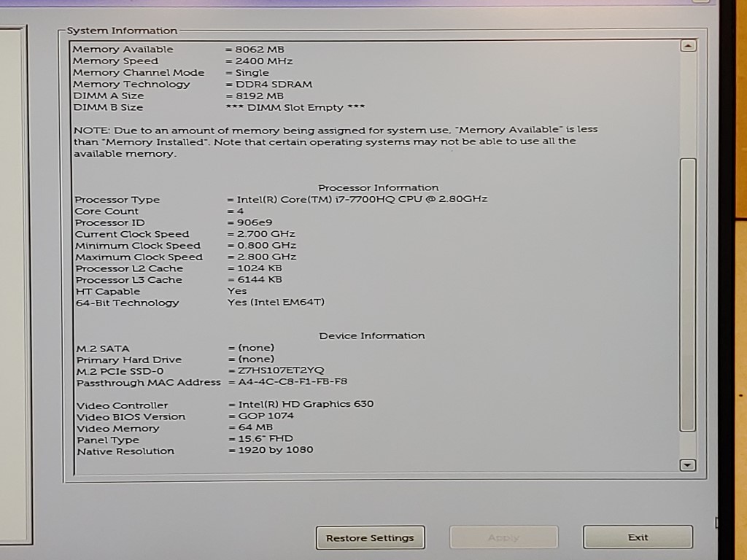This screenshot has width=747, height=560.
Task: Click the Restore Settings button
Action: tap(370, 537)
